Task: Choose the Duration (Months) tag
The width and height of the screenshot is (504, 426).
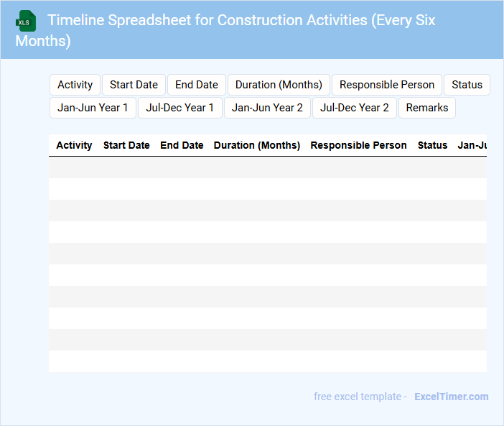Action: pos(279,85)
